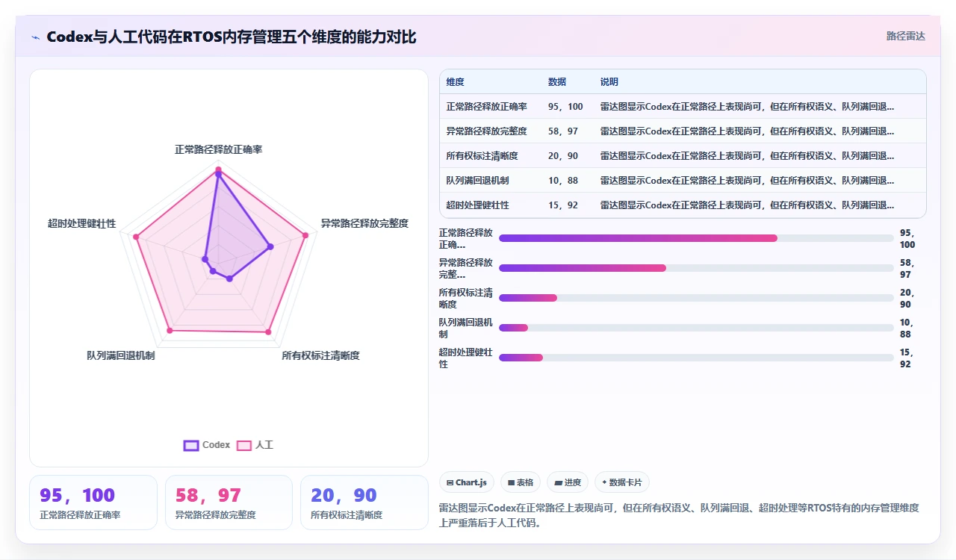956x560 pixels.
Task: Select the 说明 column header
Action: 609,82
